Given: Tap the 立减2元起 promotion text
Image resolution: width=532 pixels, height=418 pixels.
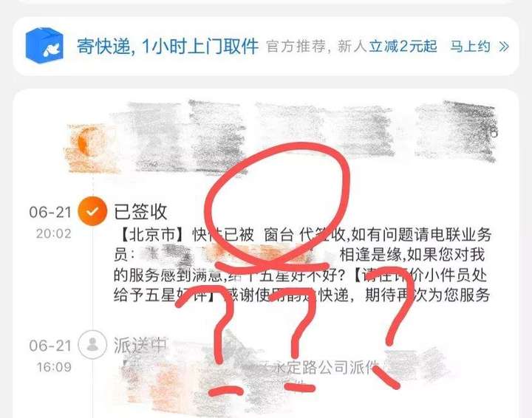Looking at the screenshot, I should [403, 46].
